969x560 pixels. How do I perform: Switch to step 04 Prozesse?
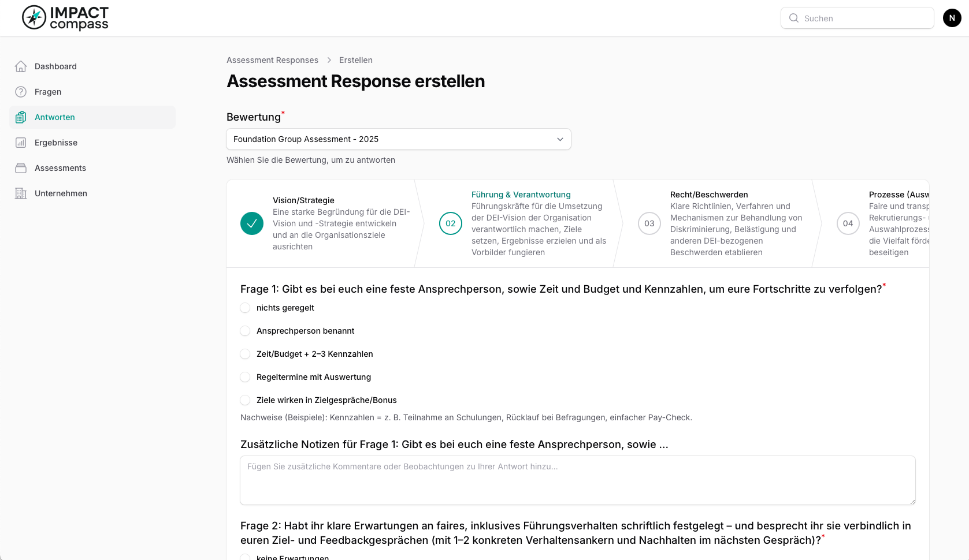[x=848, y=223]
